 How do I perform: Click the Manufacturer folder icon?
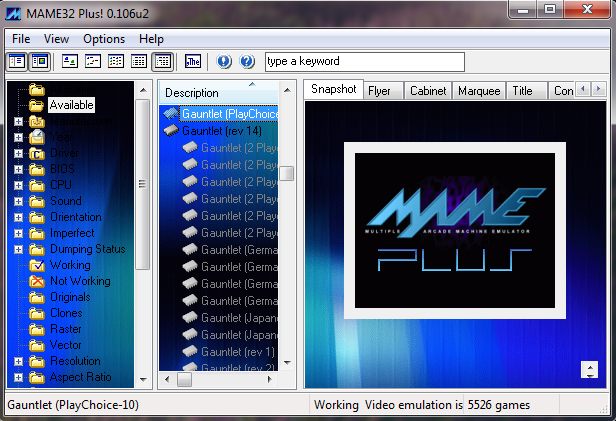tap(37, 121)
